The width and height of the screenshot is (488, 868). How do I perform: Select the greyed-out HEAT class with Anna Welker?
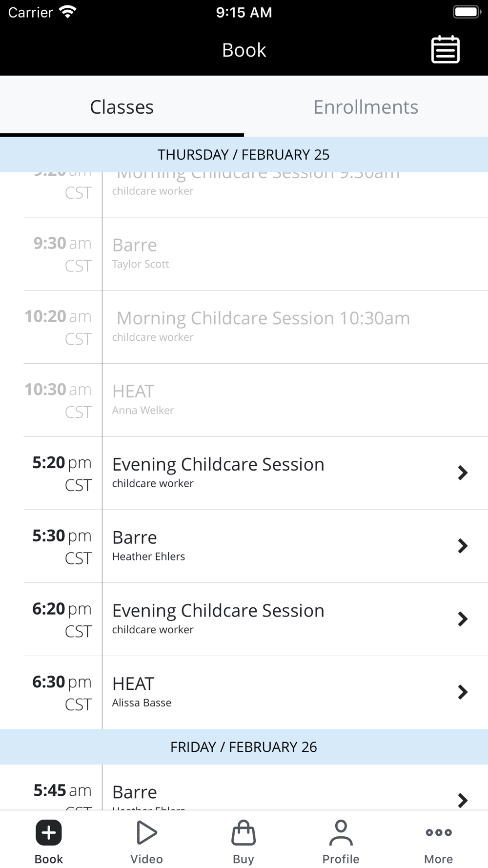click(x=256, y=400)
